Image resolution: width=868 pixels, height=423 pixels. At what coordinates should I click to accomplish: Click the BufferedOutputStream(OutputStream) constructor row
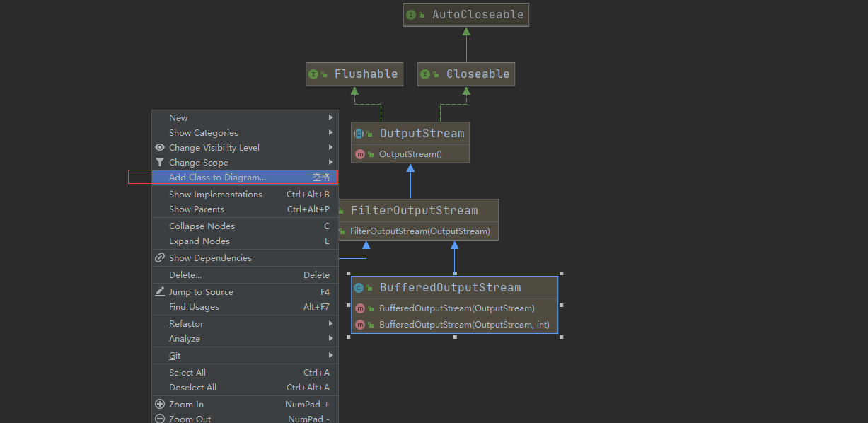454,308
